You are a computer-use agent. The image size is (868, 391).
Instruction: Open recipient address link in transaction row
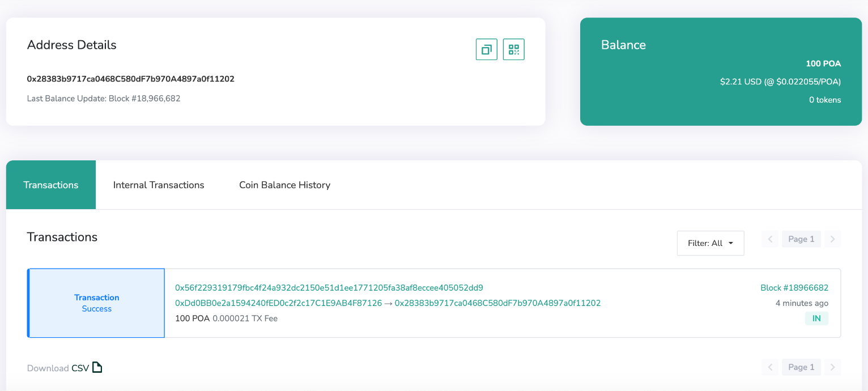pyautogui.click(x=497, y=303)
